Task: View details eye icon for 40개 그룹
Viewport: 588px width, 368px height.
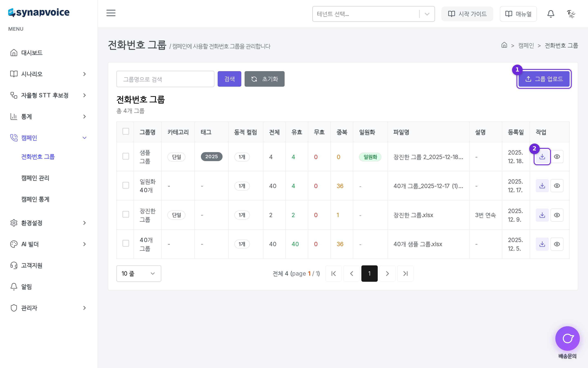Action: click(557, 244)
